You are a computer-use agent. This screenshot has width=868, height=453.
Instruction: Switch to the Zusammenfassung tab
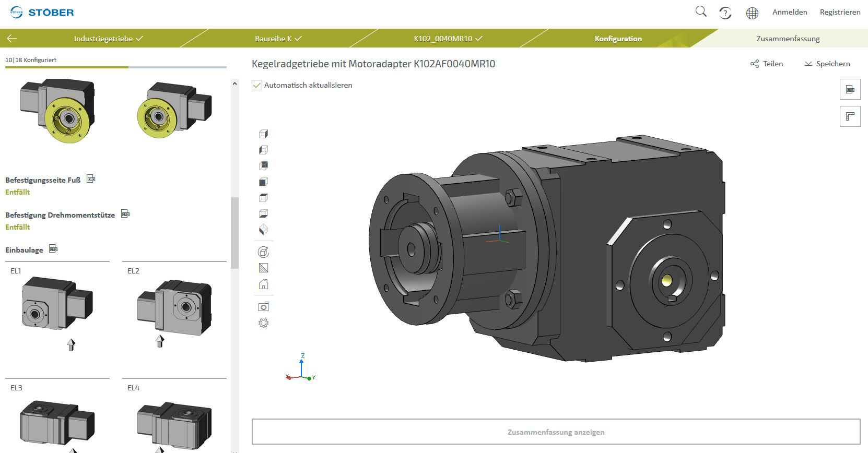pos(788,39)
